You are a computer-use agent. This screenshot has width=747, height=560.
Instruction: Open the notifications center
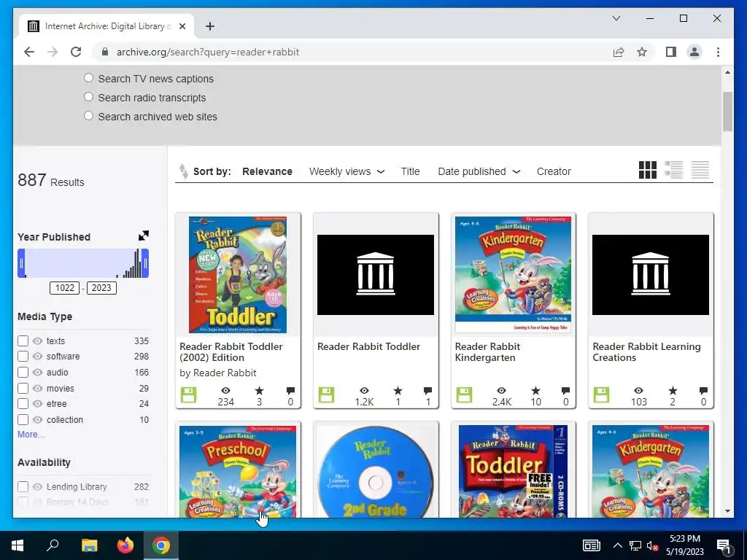click(x=724, y=545)
